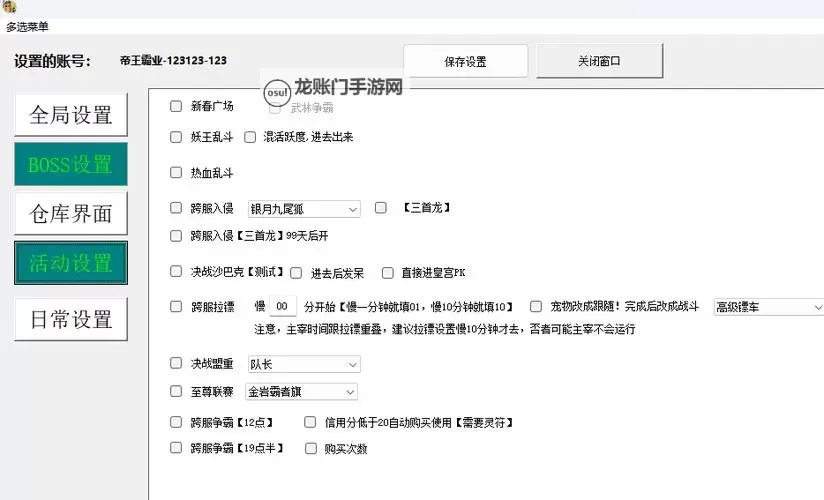Switch to 活动设置 tab
This screenshot has width=824, height=500.
coord(71,263)
